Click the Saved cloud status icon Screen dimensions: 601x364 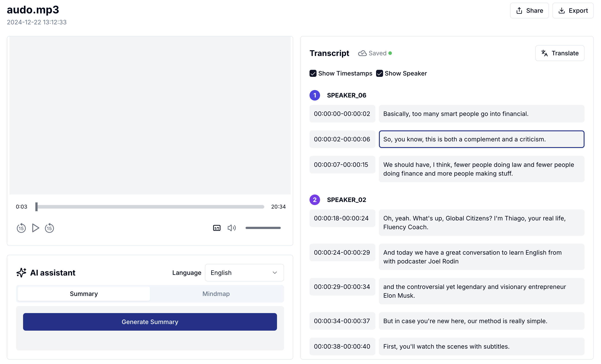point(362,53)
